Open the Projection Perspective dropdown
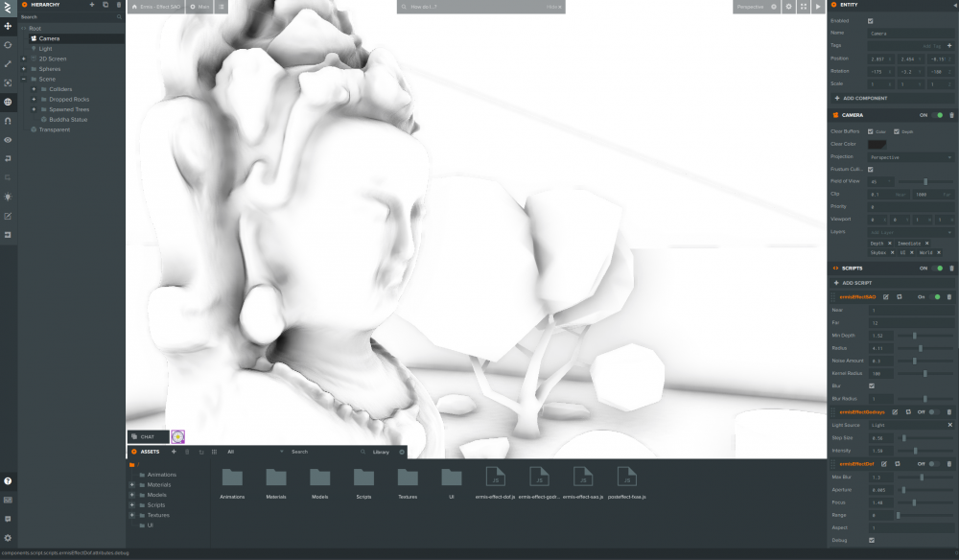Screen dimensions: 959x560 (911, 157)
